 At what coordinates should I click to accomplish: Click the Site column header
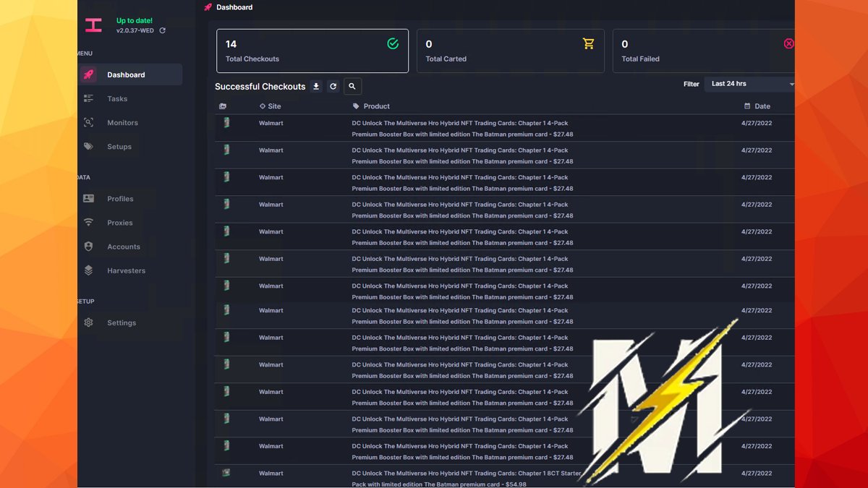[x=270, y=106]
